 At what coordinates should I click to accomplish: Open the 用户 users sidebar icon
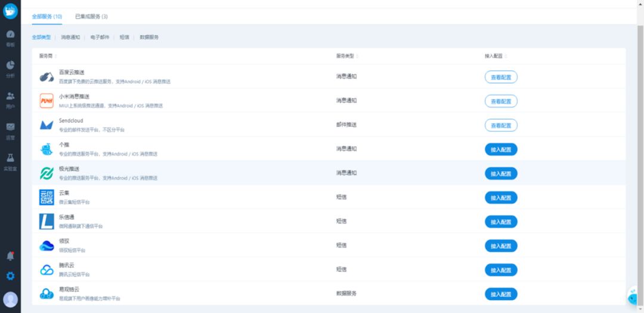coord(10,100)
